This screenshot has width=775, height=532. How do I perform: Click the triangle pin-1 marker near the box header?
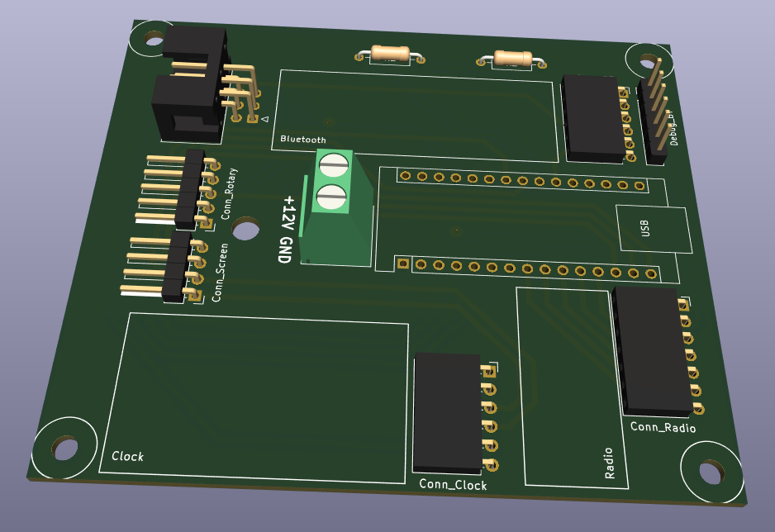(x=265, y=119)
